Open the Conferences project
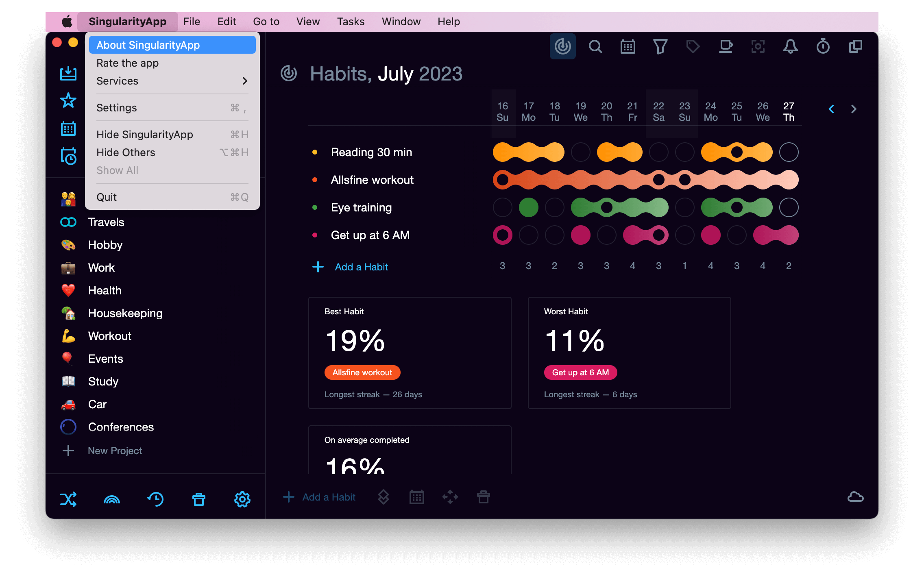 [x=121, y=427]
